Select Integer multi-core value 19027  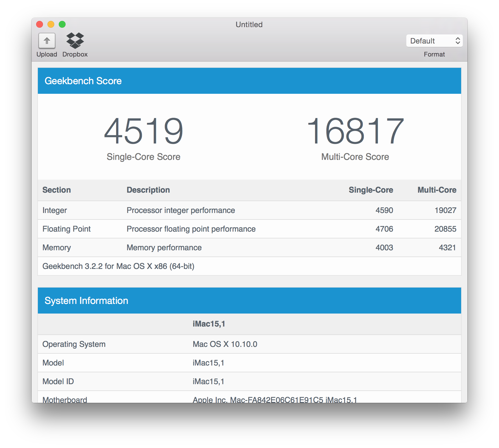click(445, 210)
